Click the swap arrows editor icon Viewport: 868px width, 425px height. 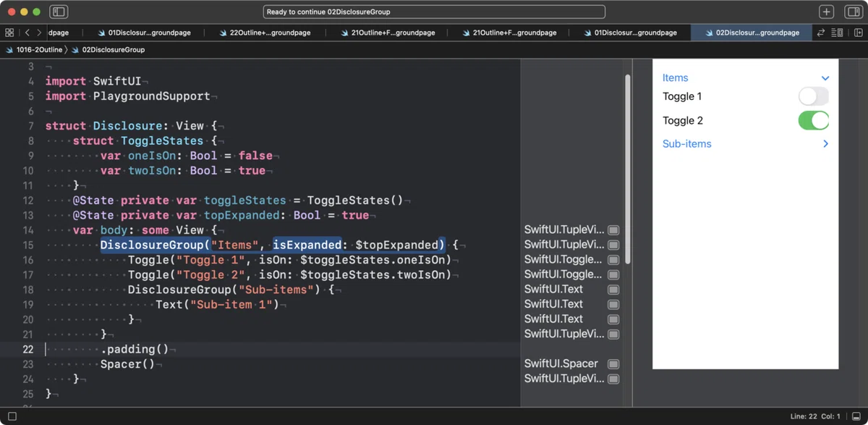[x=821, y=33]
